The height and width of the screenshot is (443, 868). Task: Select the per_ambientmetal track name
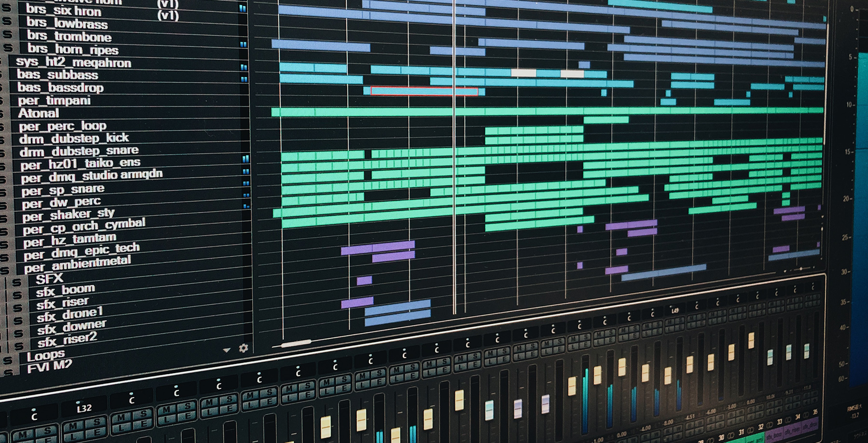pyautogui.click(x=78, y=263)
